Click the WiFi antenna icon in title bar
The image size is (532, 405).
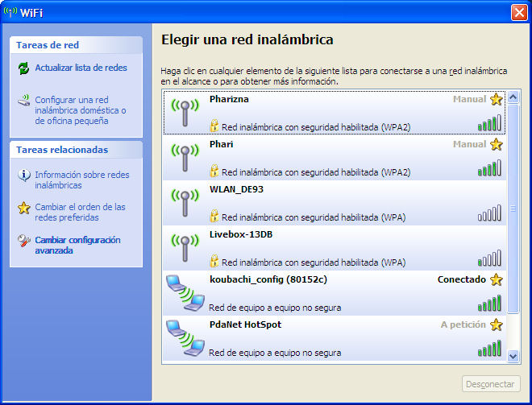point(10,12)
